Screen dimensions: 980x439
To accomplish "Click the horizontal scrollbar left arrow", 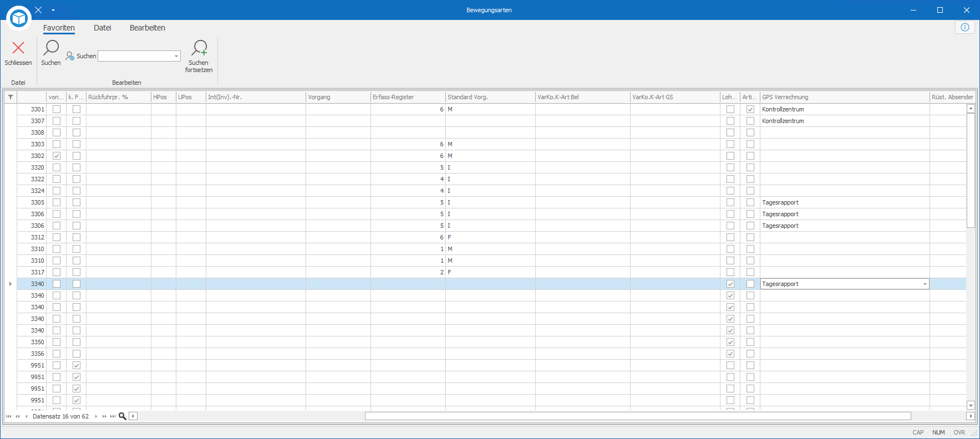I will click(x=133, y=416).
